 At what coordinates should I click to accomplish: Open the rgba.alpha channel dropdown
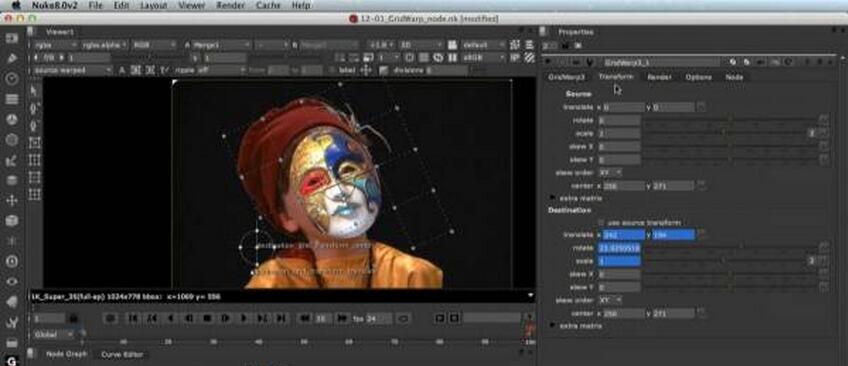click(104, 45)
